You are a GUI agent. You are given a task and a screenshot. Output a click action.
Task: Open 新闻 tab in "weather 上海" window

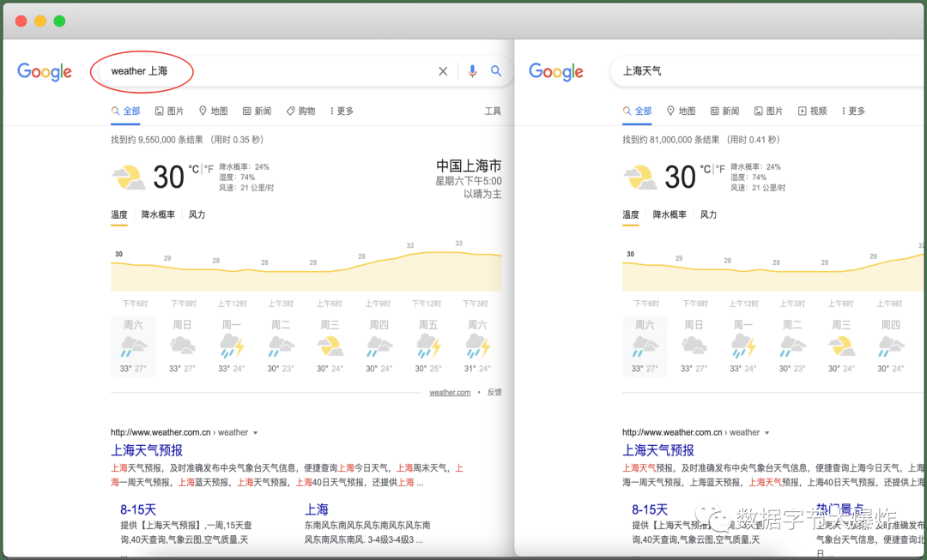(x=257, y=111)
